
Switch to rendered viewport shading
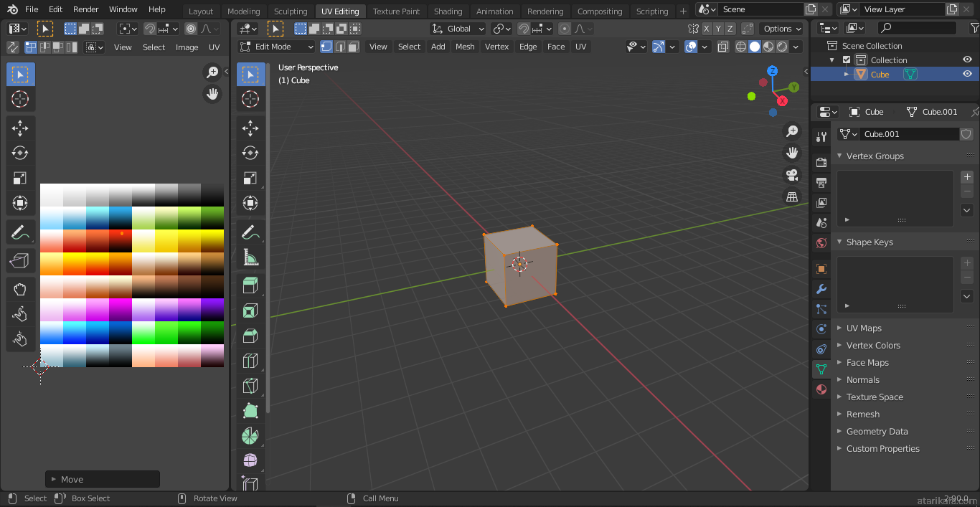click(x=782, y=47)
